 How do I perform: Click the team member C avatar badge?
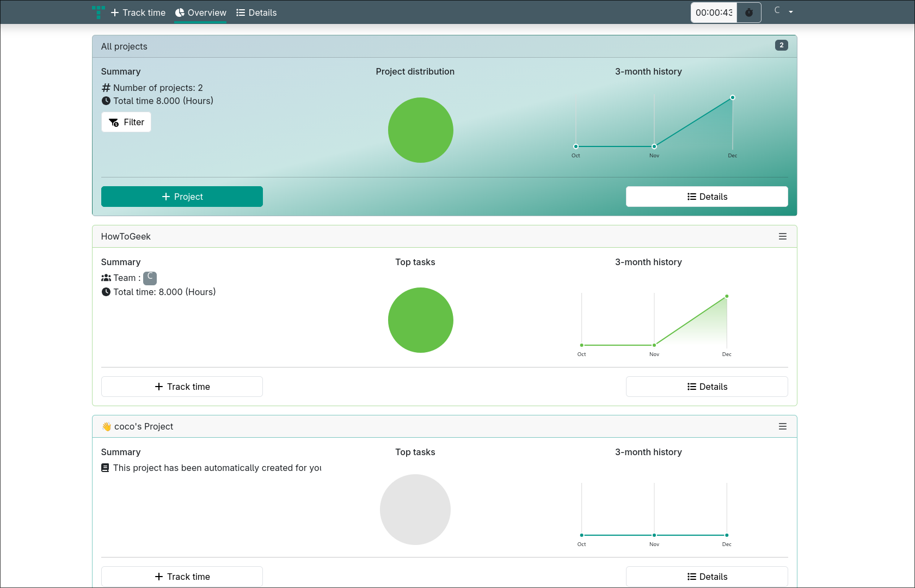click(x=150, y=278)
